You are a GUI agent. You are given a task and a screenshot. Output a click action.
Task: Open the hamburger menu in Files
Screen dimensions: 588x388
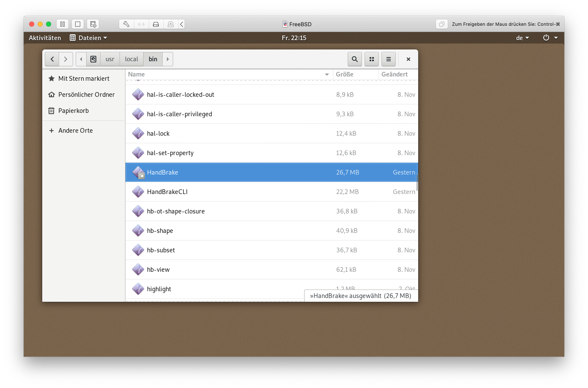pyautogui.click(x=388, y=59)
